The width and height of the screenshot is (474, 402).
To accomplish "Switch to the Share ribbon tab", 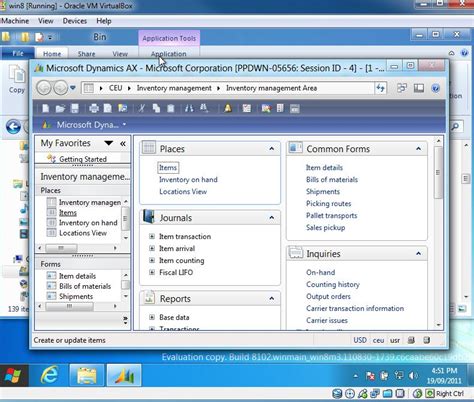I will [x=86, y=54].
